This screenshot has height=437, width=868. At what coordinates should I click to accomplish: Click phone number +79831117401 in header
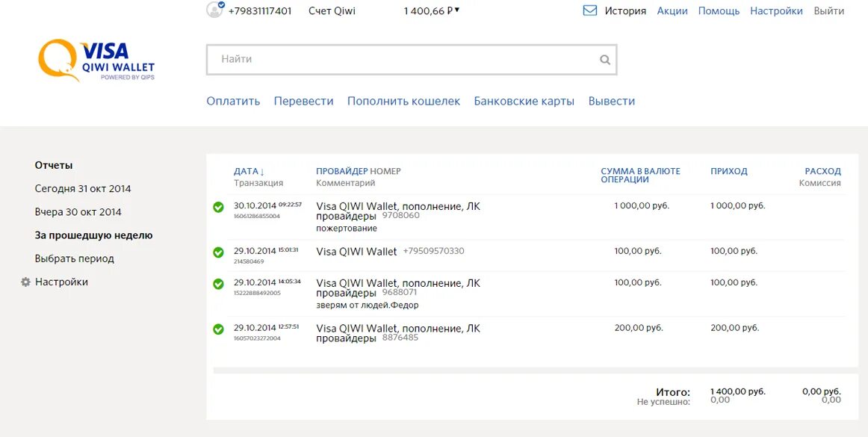[x=260, y=11]
